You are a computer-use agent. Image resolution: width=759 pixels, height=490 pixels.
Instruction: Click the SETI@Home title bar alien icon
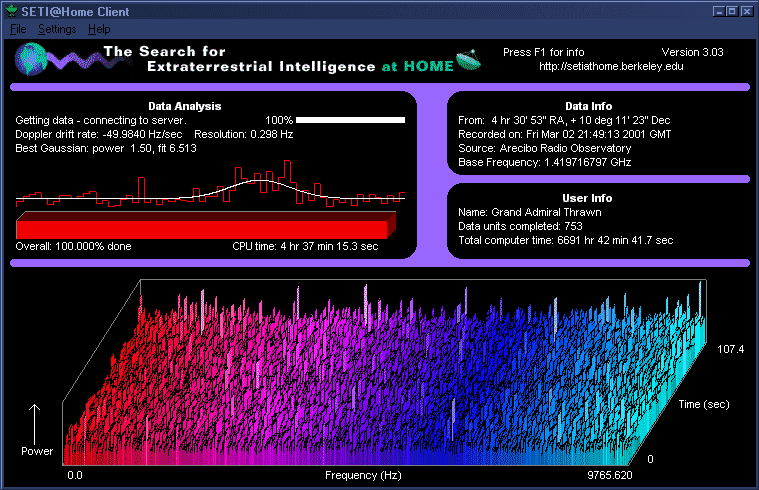click(x=11, y=11)
